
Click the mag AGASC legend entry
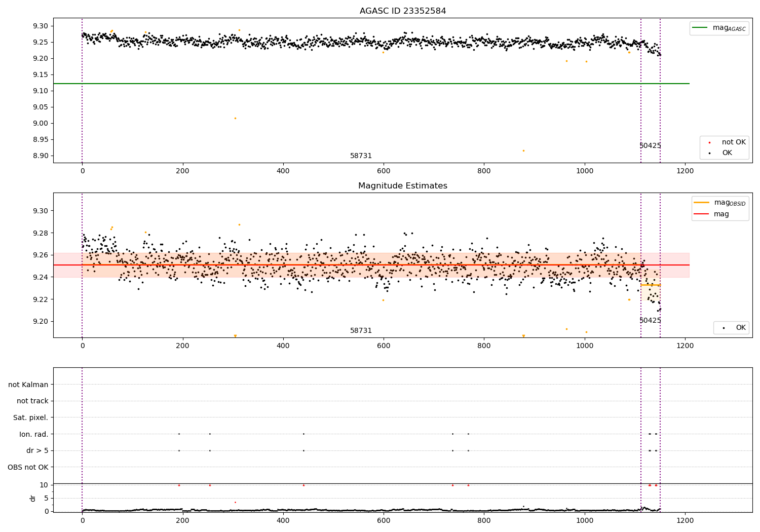[719, 28]
